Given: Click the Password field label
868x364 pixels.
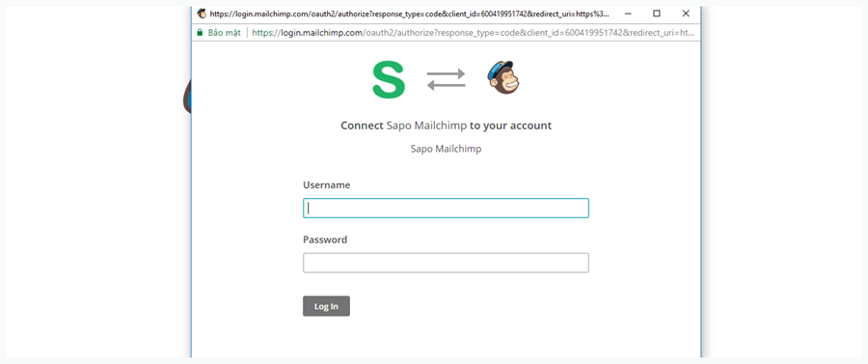Looking at the screenshot, I should [x=325, y=239].
